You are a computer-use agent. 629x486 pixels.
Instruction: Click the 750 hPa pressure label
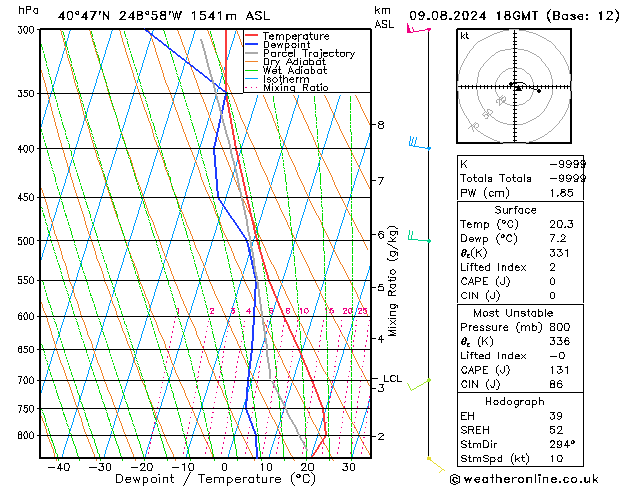pyautogui.click(x=28, y=409)
